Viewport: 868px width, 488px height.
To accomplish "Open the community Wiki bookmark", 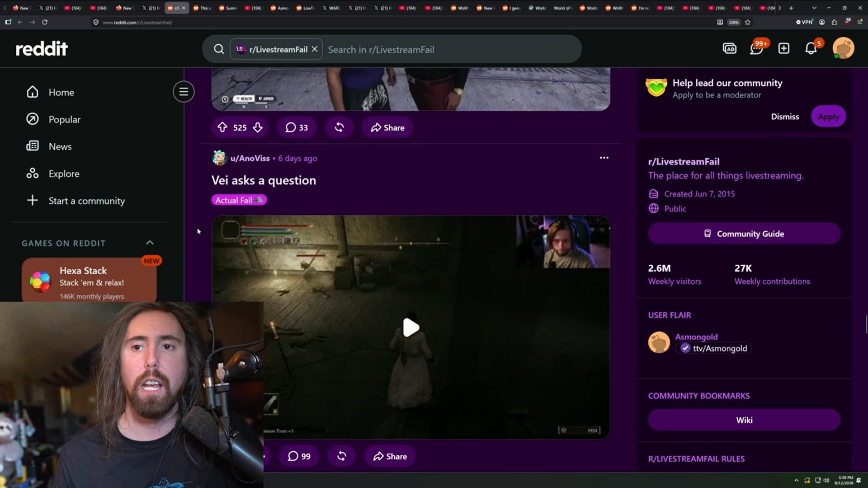I will pyautogui.click(x=744, y=420).
